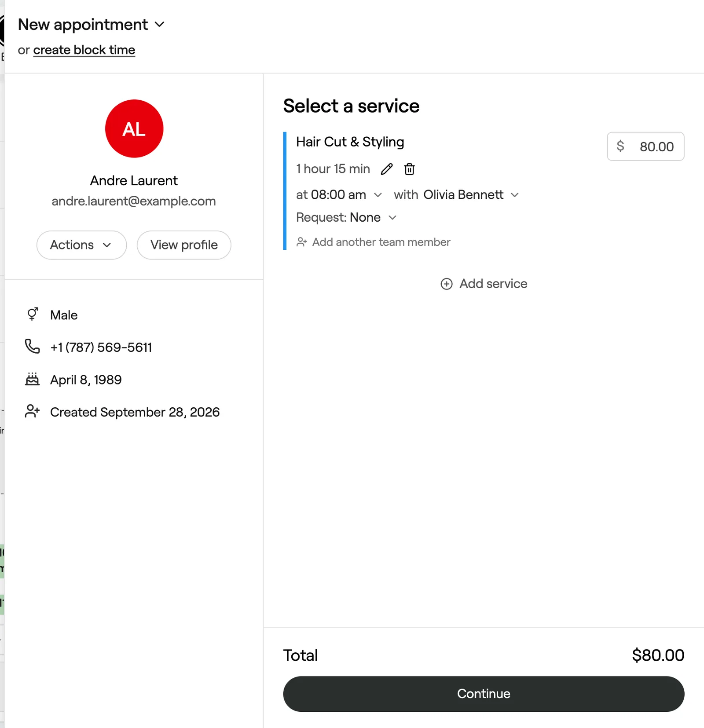Click the Add service label
Image resolution: width=704 pixels, height=728 pixels.
point(493,284)
